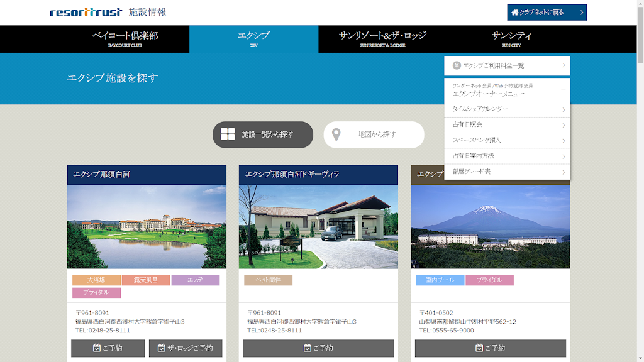This screenshot has width=644, height=362.
Task: Click the ドギーヴィラ building photo
Action: (x=318, y=226)
